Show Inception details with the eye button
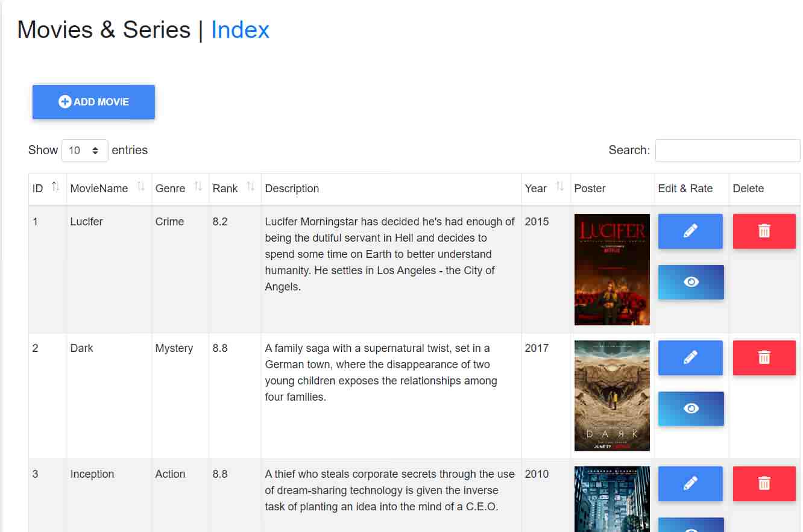 point(690,525)
